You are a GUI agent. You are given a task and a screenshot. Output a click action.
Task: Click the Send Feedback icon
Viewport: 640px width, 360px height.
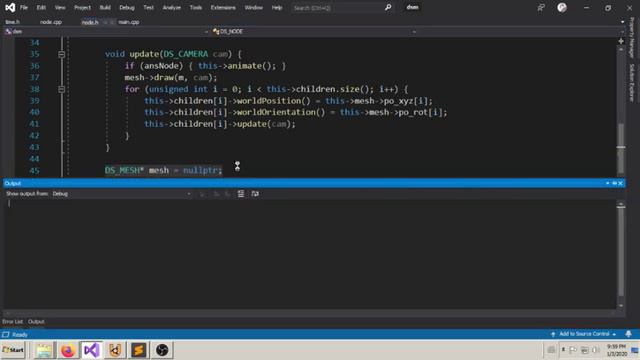tap(541, 7)
